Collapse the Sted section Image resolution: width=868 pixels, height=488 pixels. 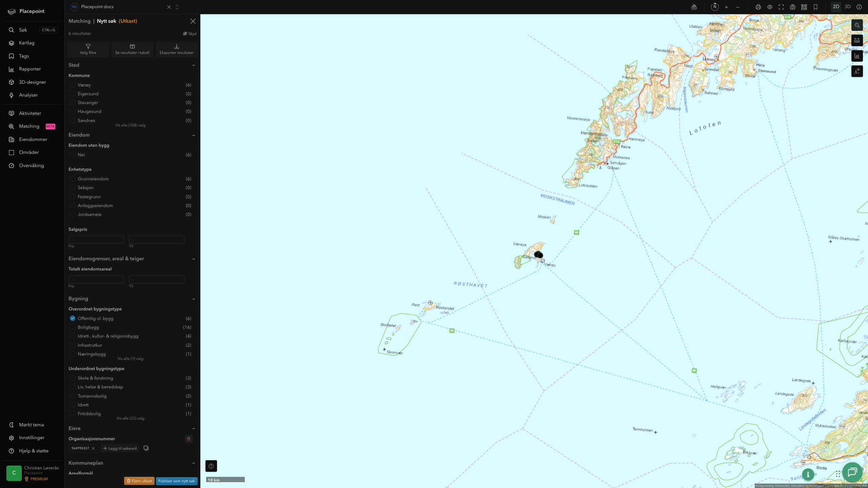[194, 65]
